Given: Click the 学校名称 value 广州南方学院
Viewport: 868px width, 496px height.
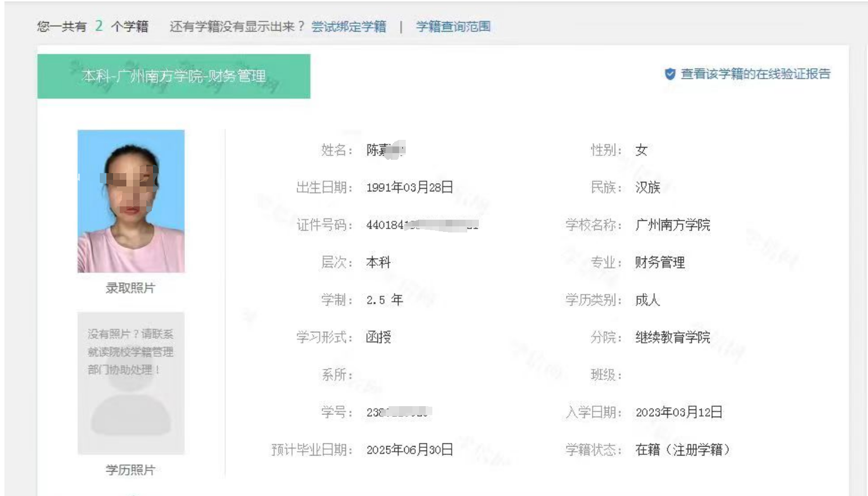Looking at the screenshot, I should 672,225.
